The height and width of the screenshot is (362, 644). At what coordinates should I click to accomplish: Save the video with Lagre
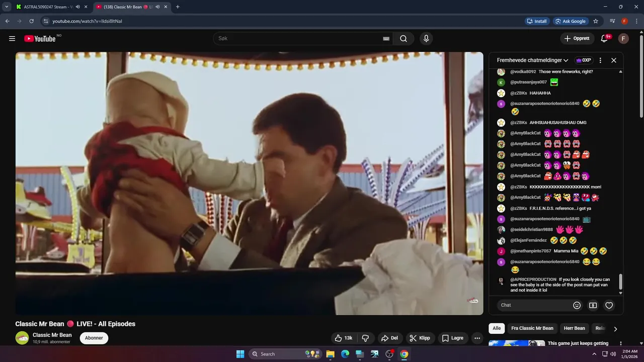point(453,338)
